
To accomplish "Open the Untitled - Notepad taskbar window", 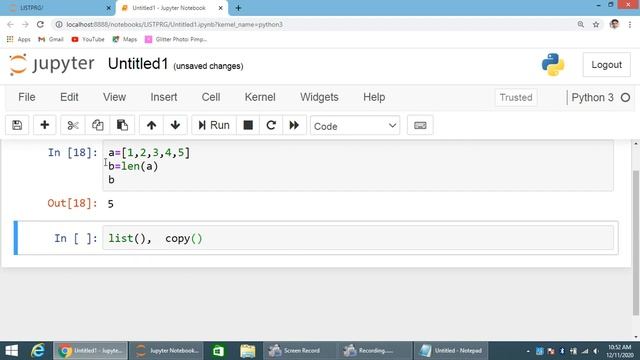I will click(451, 351).
